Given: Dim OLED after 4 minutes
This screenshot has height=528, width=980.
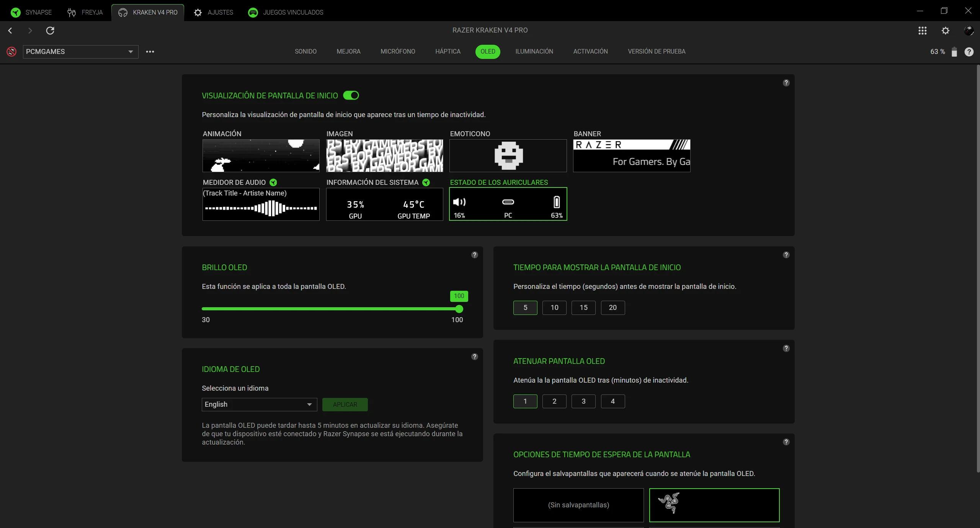Looking at the screenshot, I should [x=613, y=401].
